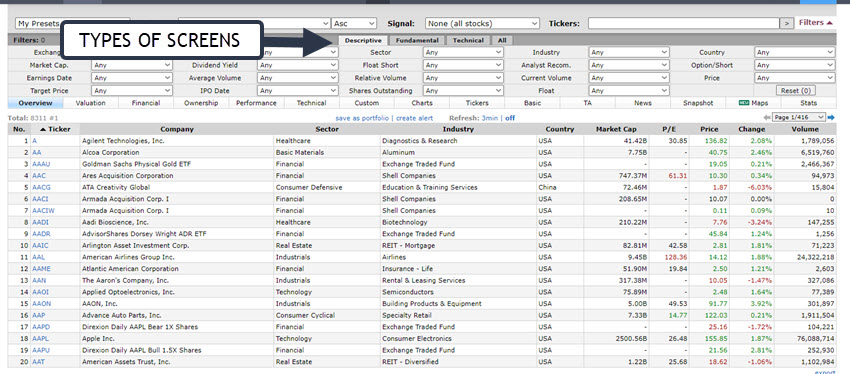Viewport: 850px width, 374px height.
Task: Open the Relative Volume filter dropdown
Action: click(463, 78)
